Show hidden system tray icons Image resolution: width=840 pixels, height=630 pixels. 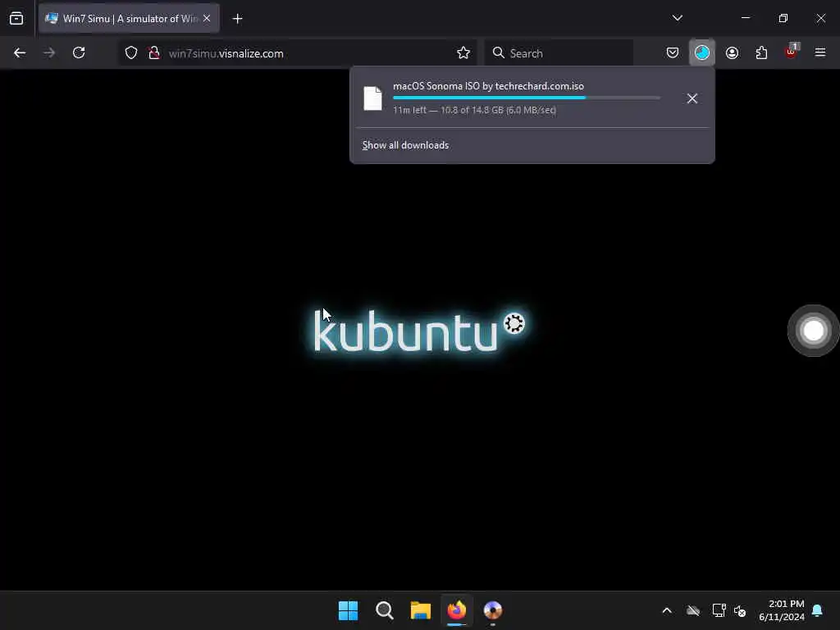tap(667, 610)
